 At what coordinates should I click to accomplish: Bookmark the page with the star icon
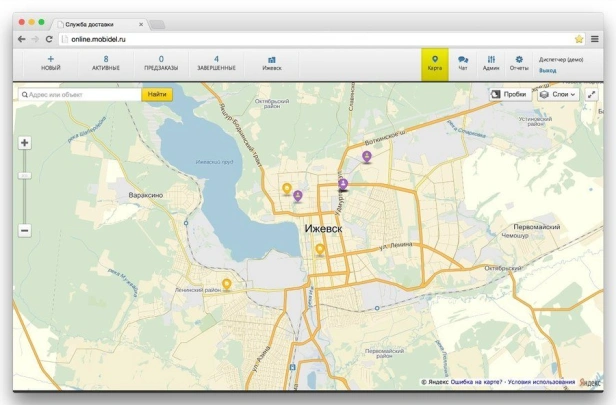coord(579,38)
